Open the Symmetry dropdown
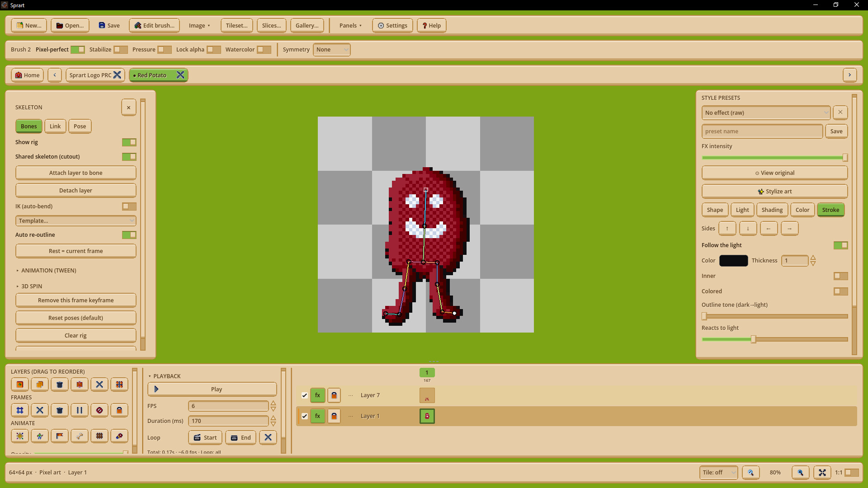This screenshot has width=868, height=488. pos(332,50)
